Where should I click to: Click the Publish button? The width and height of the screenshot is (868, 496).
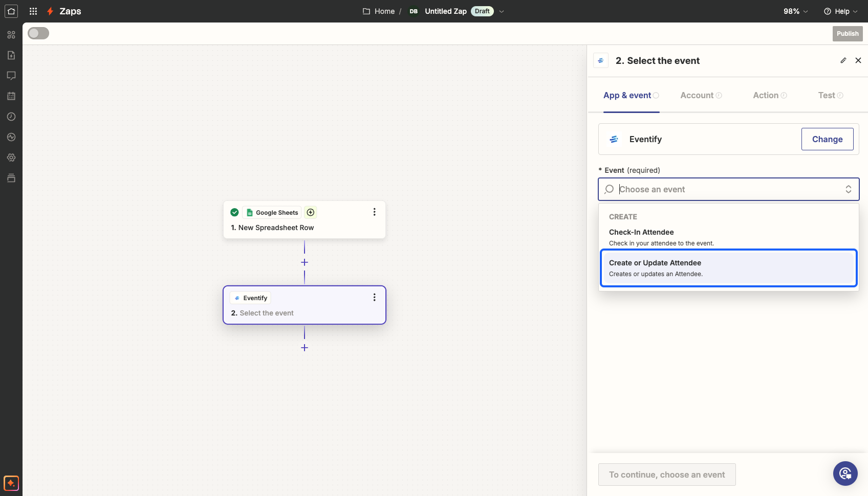click(848, 34)
